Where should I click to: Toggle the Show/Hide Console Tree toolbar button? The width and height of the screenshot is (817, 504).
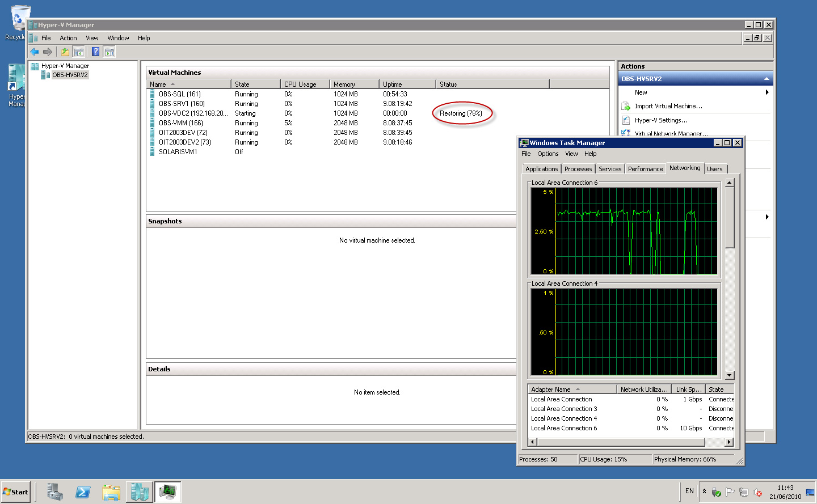click(78, 52)
